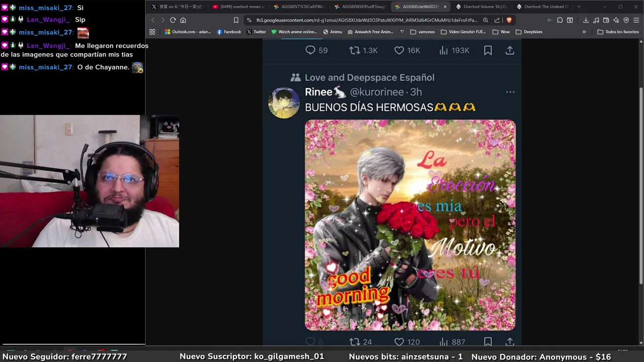644x362 pixels.
Task: Open Brave Shields lion icon
Action: pyautogui.click(x=509, y=20)
